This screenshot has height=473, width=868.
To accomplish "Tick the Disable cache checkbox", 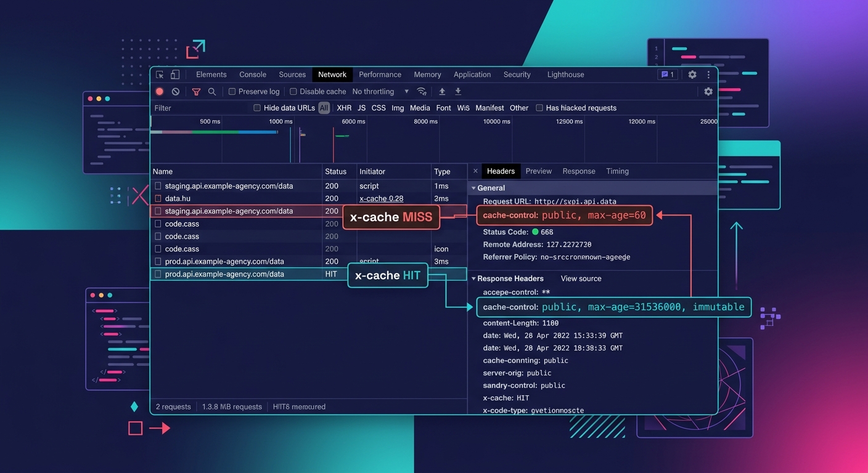I will pyautogui.click(x=293, y=91).
